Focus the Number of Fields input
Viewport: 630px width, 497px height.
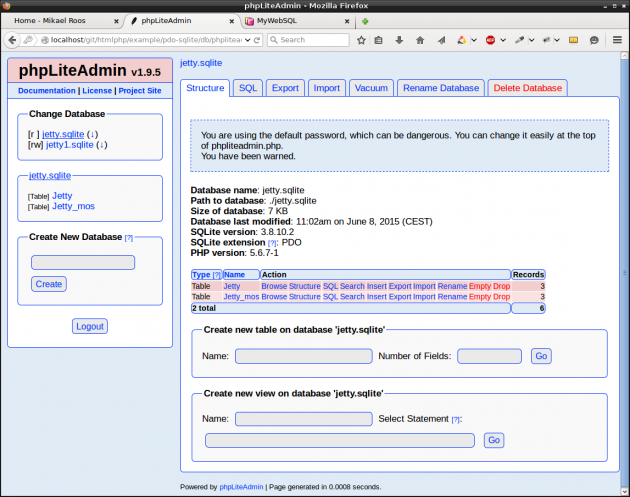(489, 356)
